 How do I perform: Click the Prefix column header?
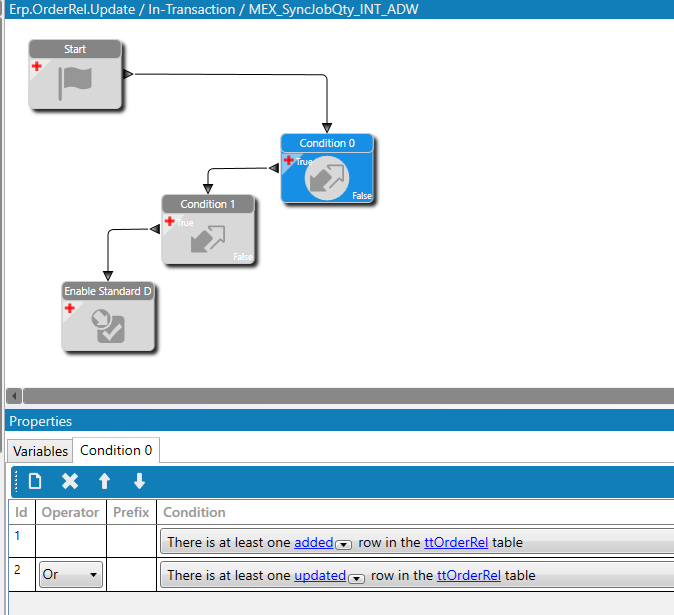(131, 512)
